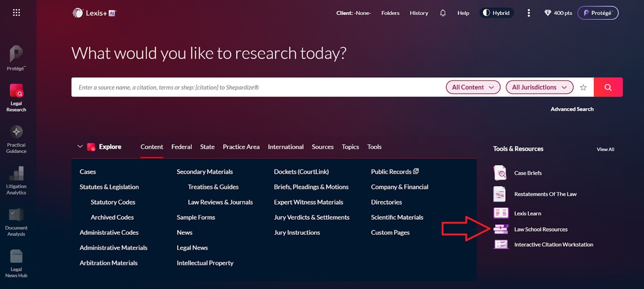Switch to the Content tab
This screenshot has height=289, width=644.
[x=152, y=147]
